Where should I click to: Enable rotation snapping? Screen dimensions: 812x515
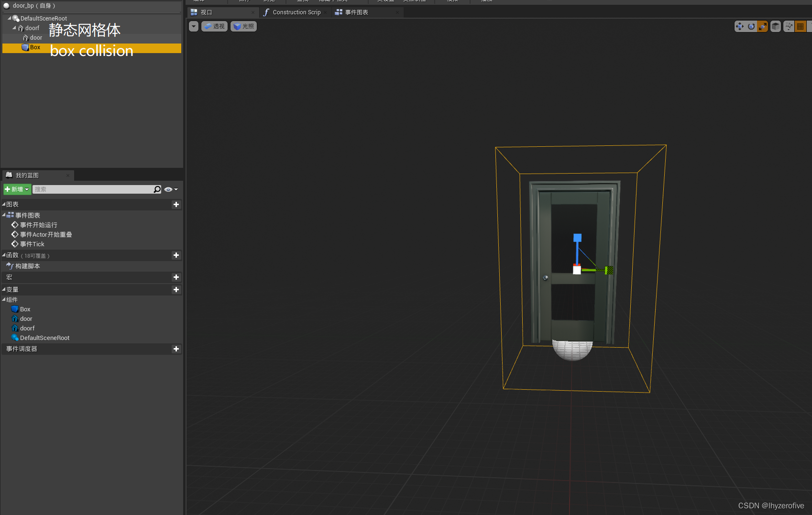789,26
